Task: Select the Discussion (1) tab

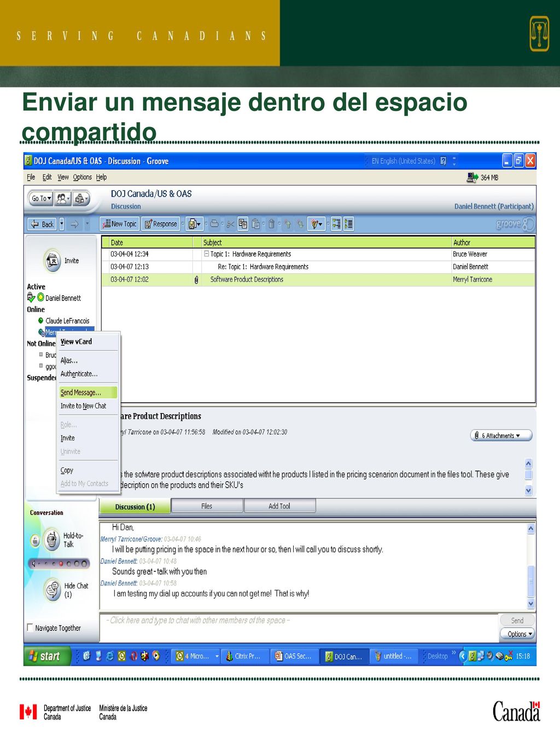Action: [135, 507]
